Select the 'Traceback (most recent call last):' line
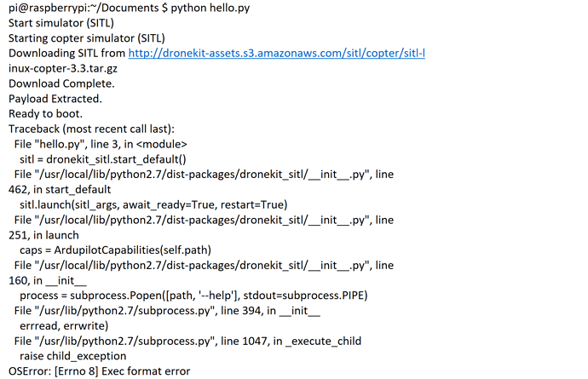Viewport: 588px width, 379px height. click(91, 129)
